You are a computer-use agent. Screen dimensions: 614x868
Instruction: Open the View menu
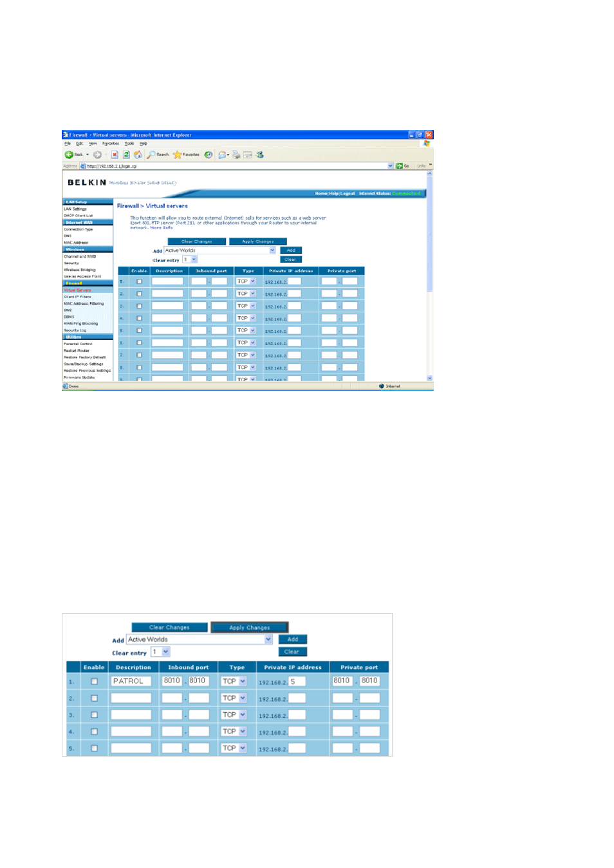tap(93, 144)
